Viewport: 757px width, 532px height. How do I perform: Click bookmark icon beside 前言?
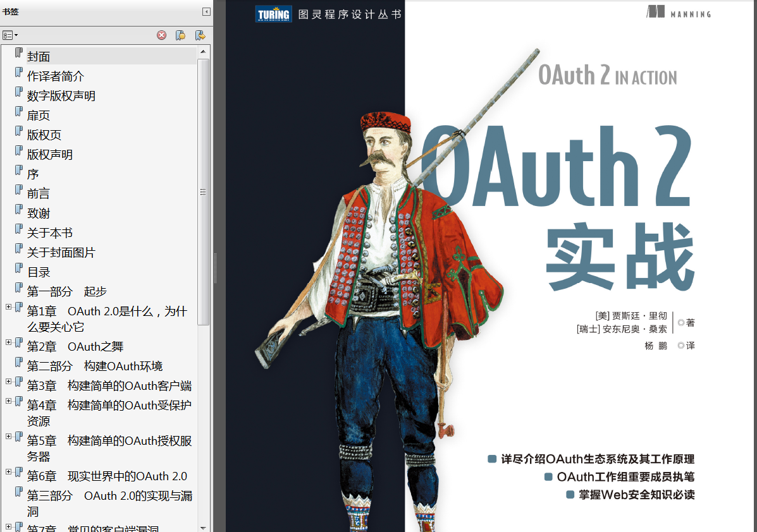[19, 189]
